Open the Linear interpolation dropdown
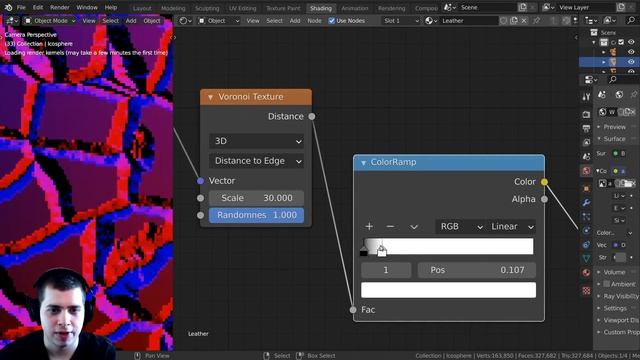640x360 pixels. pos(511,227)
